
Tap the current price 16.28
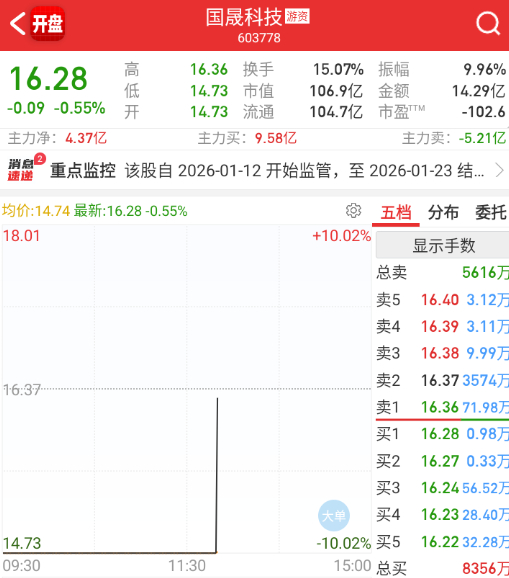tap(48, 79)
